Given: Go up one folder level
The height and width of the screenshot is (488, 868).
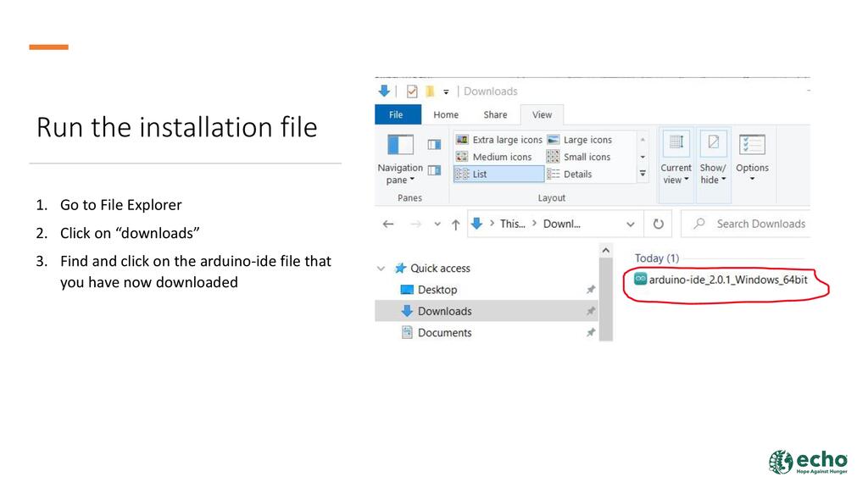Looking at the screenshot, I should [455, 225].
